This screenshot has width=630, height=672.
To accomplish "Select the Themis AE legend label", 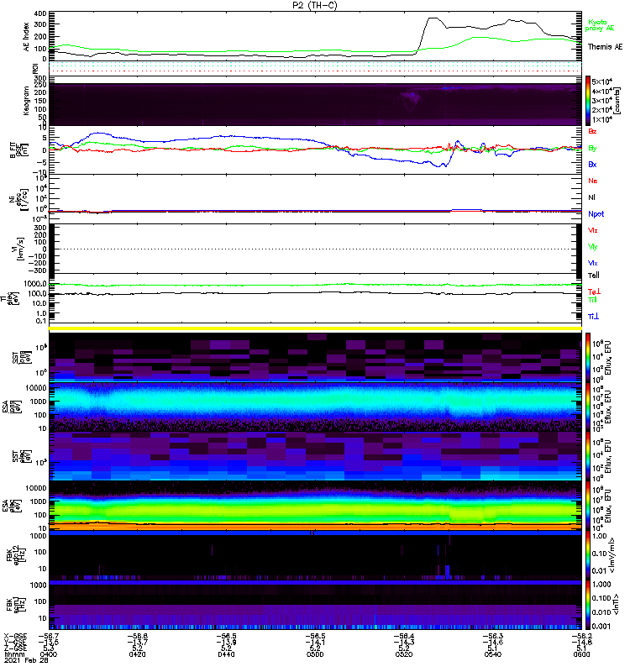I will [605, 48].
